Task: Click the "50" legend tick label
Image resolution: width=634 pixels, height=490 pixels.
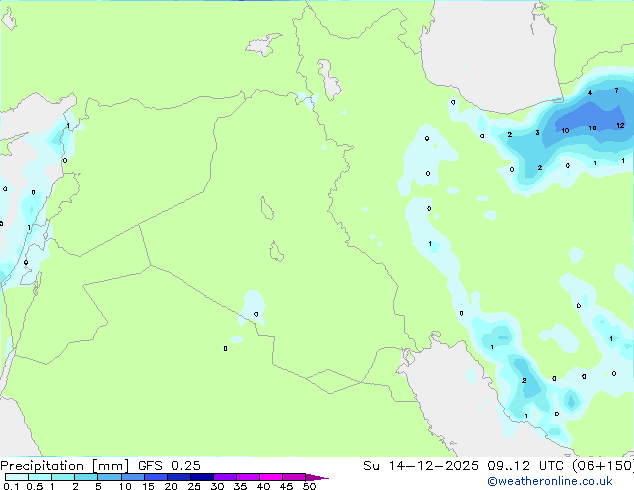Action: (x=309, y=486)
